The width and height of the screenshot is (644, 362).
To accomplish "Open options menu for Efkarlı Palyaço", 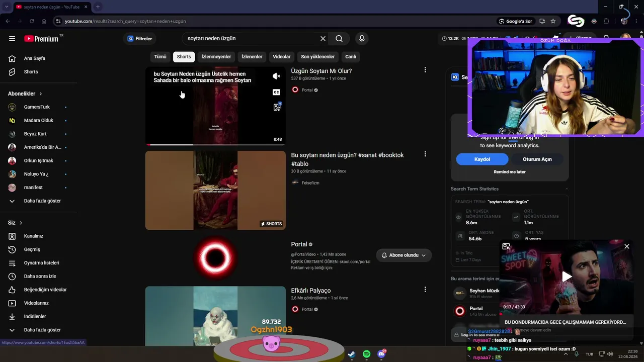I will pyautogui.click(x=425, y=289).
